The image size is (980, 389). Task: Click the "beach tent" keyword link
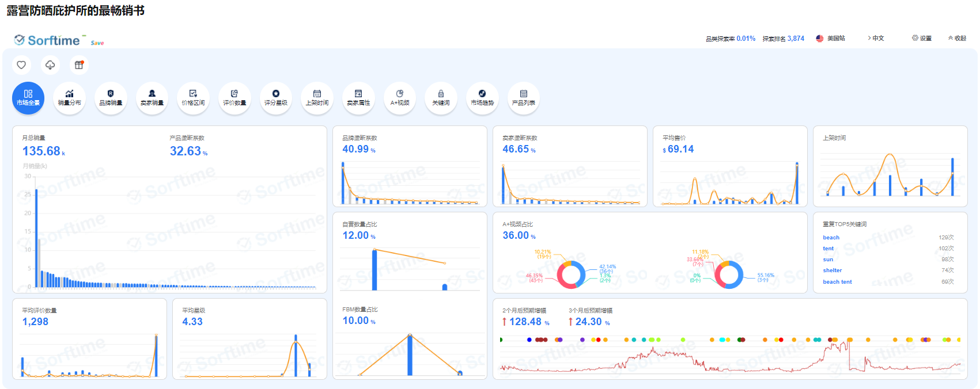(x=837, y=282)
